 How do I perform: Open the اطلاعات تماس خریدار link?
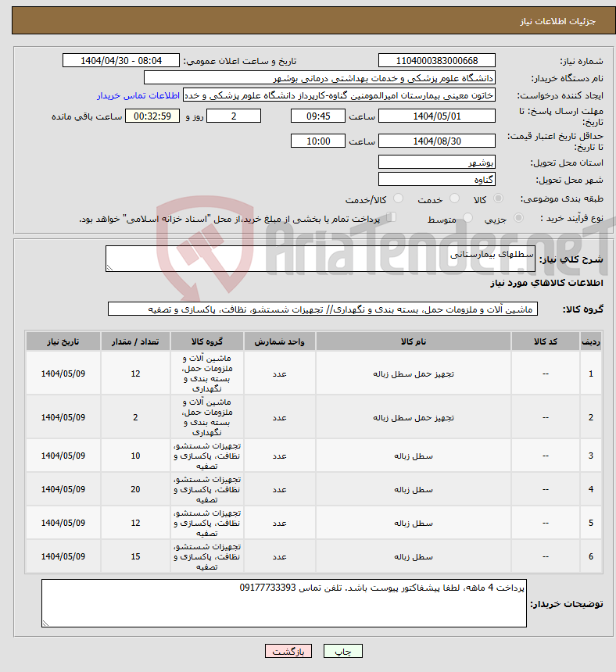[138, 95]
